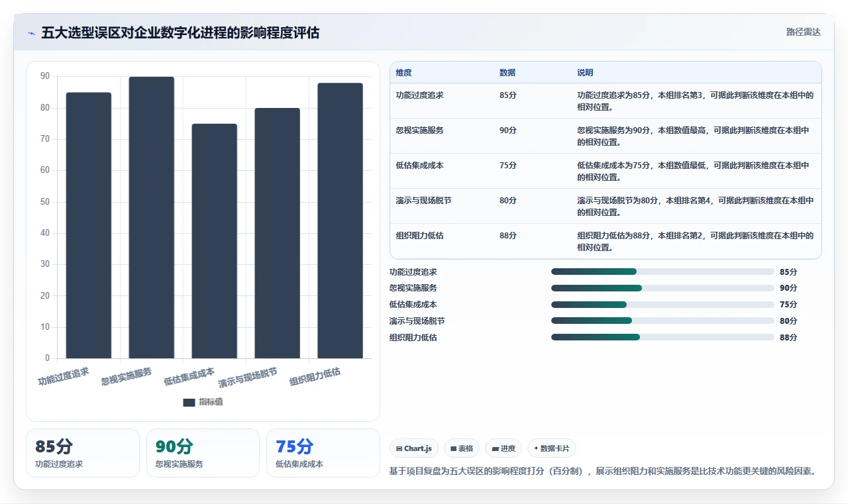Click the 90分 value beside the progress bars
The height and width of the screenshot is (504, 848).
pyautogui.click(x=788, y=288)
